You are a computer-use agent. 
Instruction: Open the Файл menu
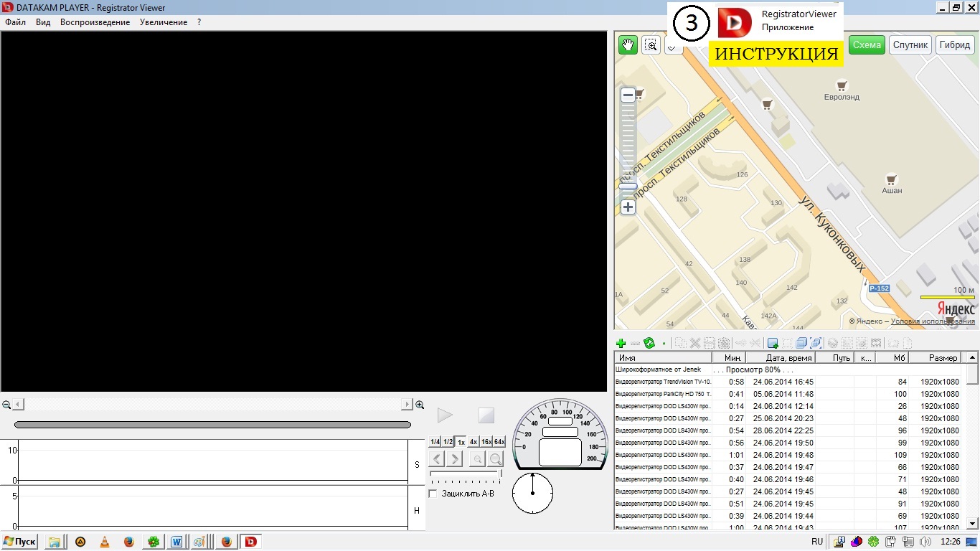(15, 22)
